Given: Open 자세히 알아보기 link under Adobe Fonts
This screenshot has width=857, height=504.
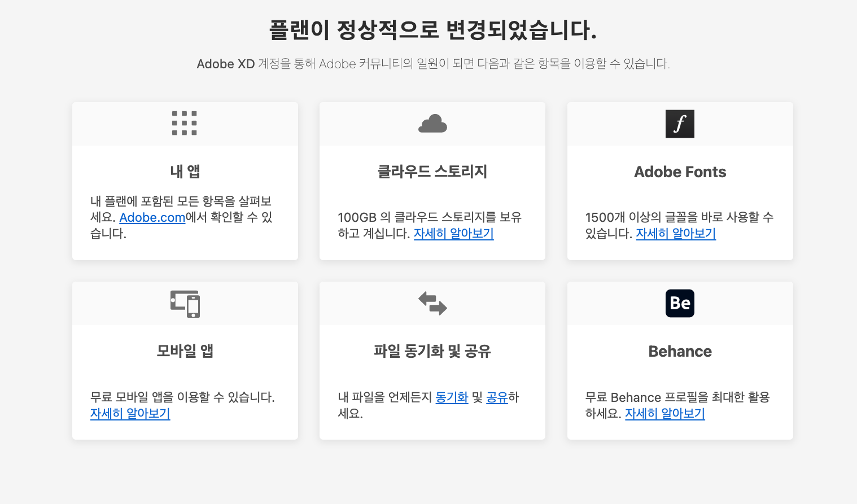Looking at the screenshot, I should 676,234.
